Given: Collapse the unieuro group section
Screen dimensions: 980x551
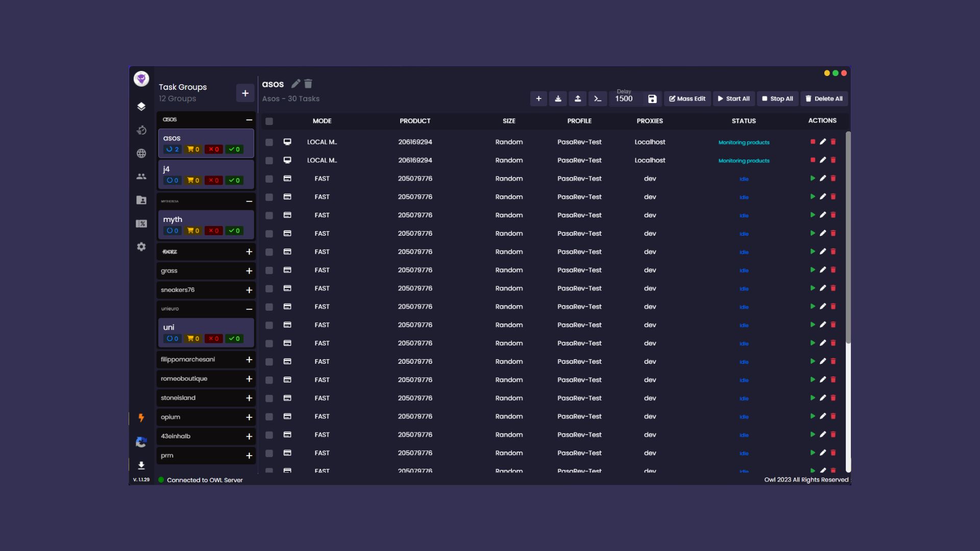Looking at the screenshot, I should tap(249, 309).
